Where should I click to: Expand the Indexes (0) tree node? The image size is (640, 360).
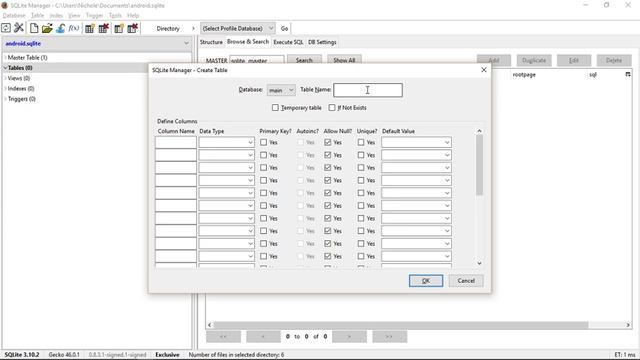point(5,88)
